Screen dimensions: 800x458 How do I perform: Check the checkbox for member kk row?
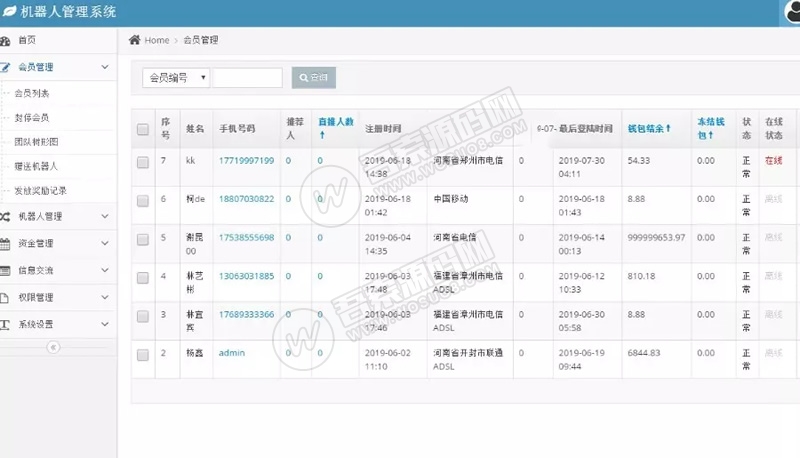click(143, 162)
